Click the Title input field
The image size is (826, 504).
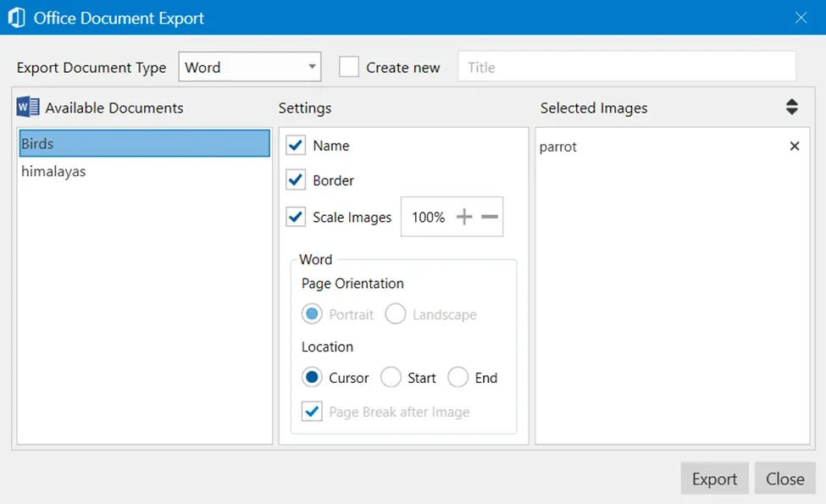tap(626, 67)
